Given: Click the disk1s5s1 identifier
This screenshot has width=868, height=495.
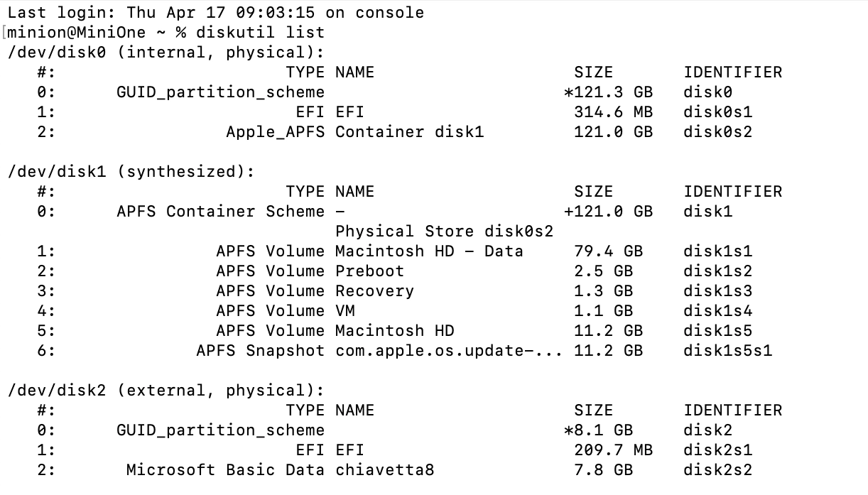Looking at the screenshot, I should pos(727,351).
